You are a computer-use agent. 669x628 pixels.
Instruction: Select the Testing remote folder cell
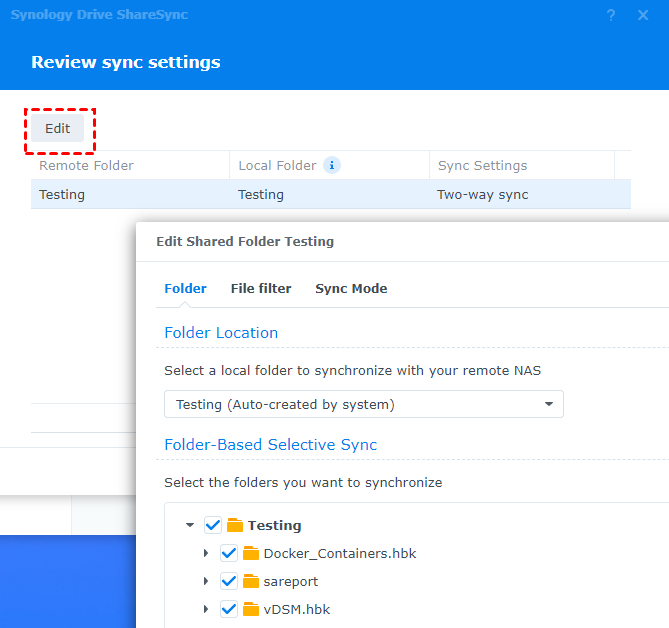(x=62, y=195)
